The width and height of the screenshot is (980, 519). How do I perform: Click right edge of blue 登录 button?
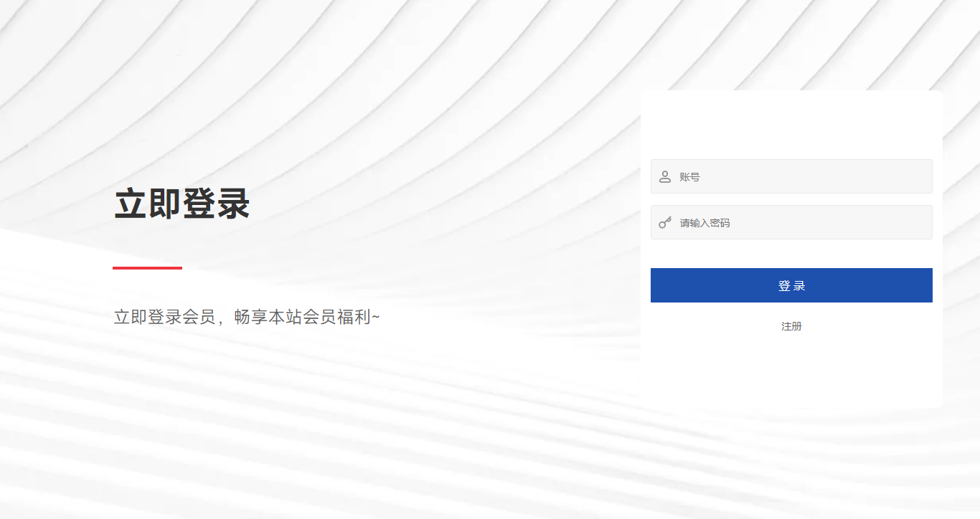[928, 285]
